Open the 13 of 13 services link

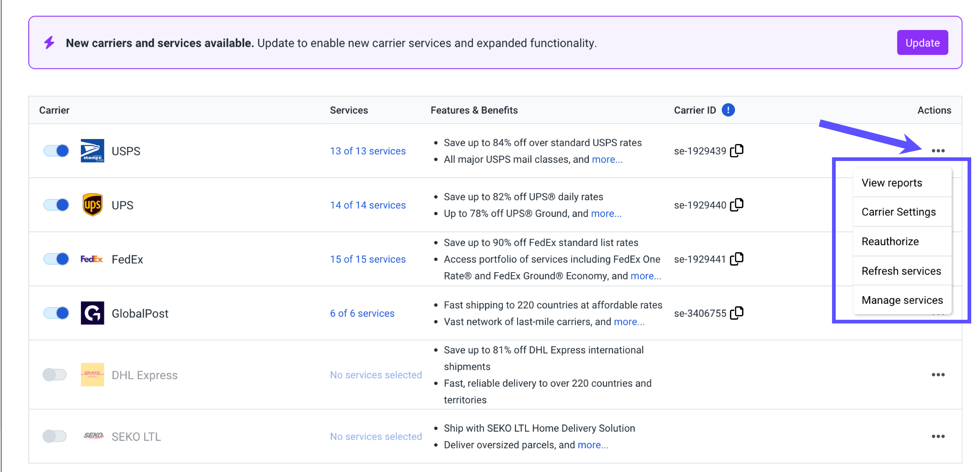coord(368,150)
